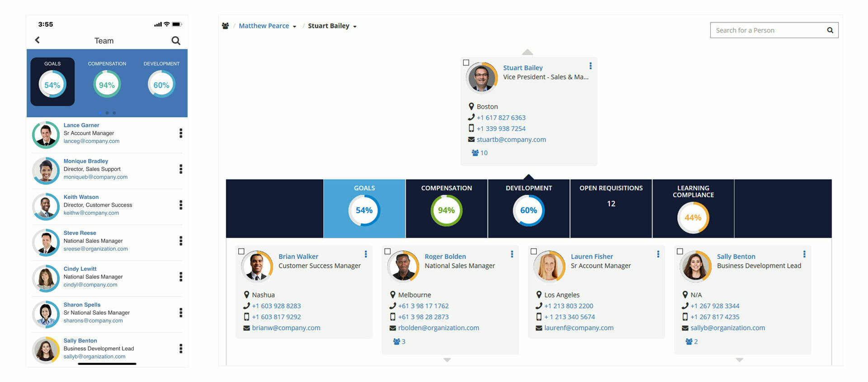Check the Lauren Fisher card checkbox
The width and height of the screenshot is (868, 382).
pyautogui.click(x=533, y=251)
